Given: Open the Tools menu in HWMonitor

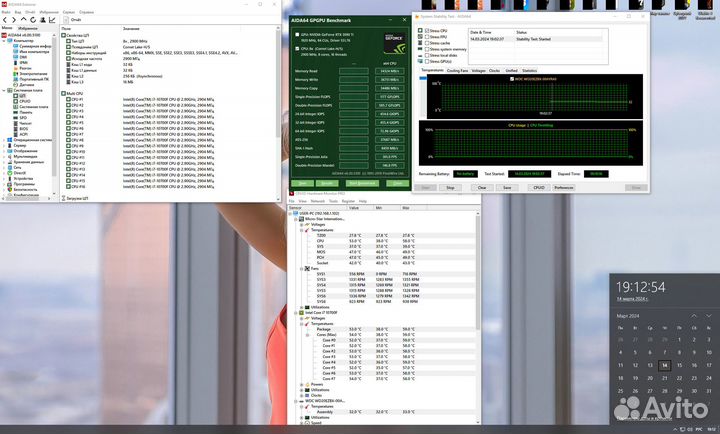Looking at the screenshot, I should coord(333,201).
